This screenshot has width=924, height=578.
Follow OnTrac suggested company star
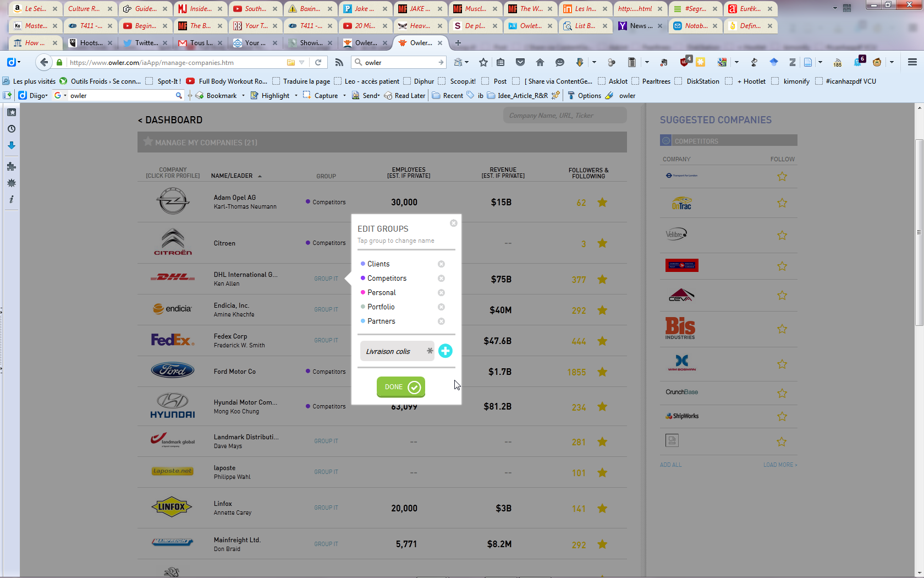click(x=782, y=203)
